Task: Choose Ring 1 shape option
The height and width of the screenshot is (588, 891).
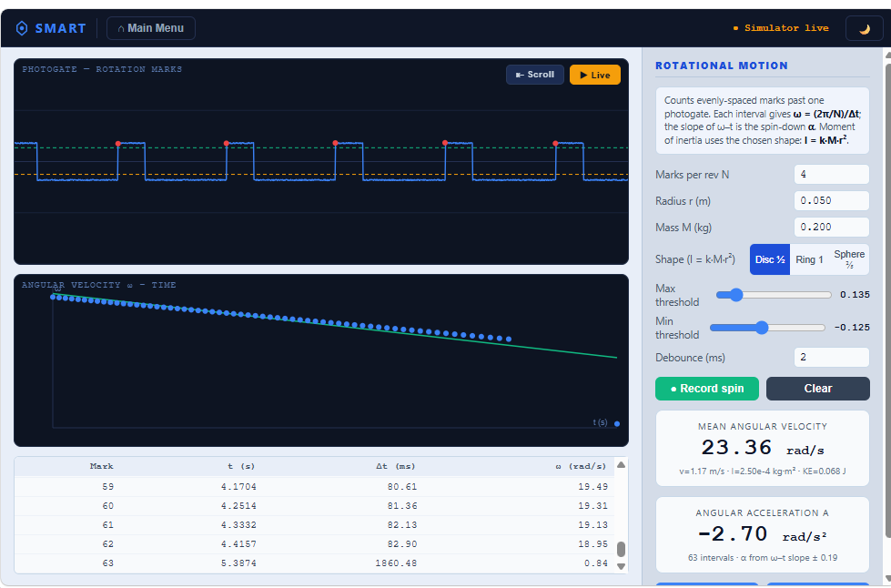Action: [x=809, y=259]
